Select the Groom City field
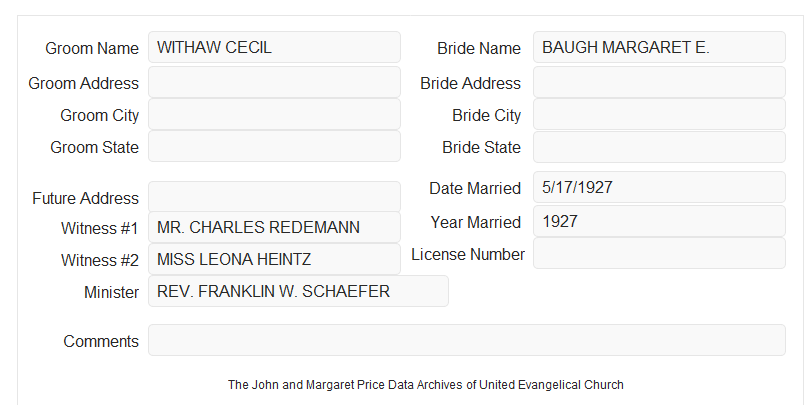The height and width of the screenshot is (405, 805). (274, 114)
